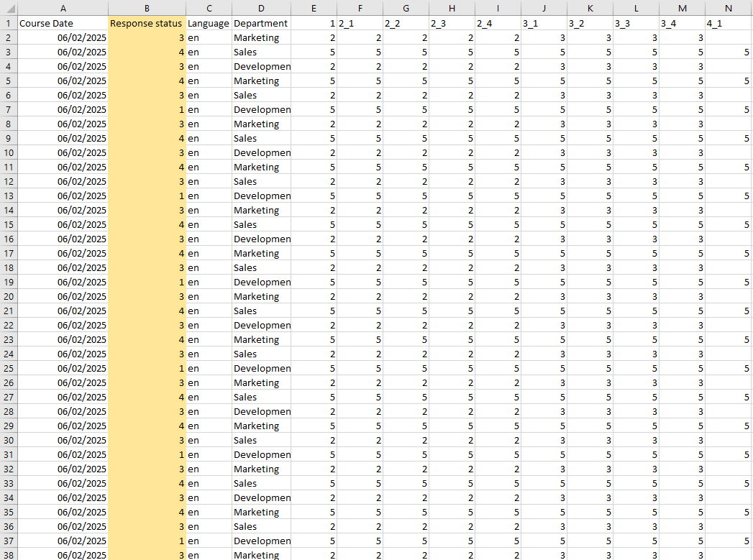This screenshot has height=560, width=753.
Task: Click the "Course Date" header cell
Action: coord(63,23)
